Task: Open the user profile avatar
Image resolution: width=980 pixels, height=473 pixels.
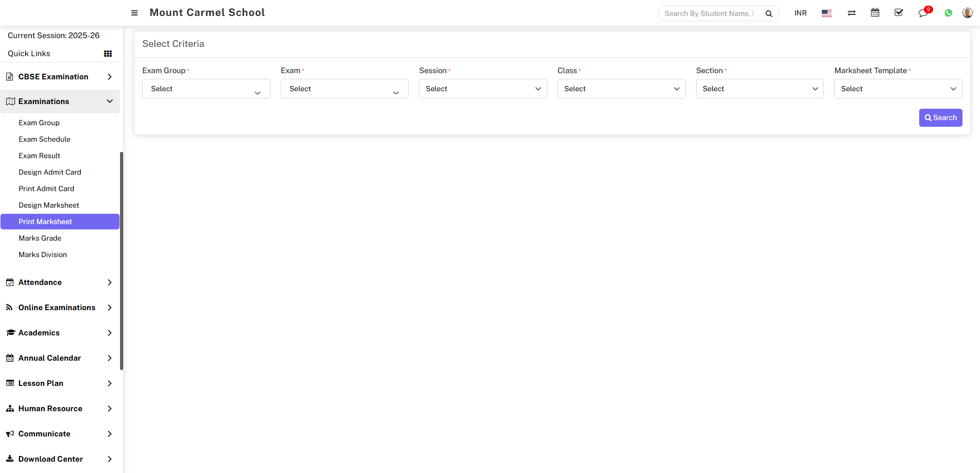Action: pyautogui.click(x=967, y=13)
